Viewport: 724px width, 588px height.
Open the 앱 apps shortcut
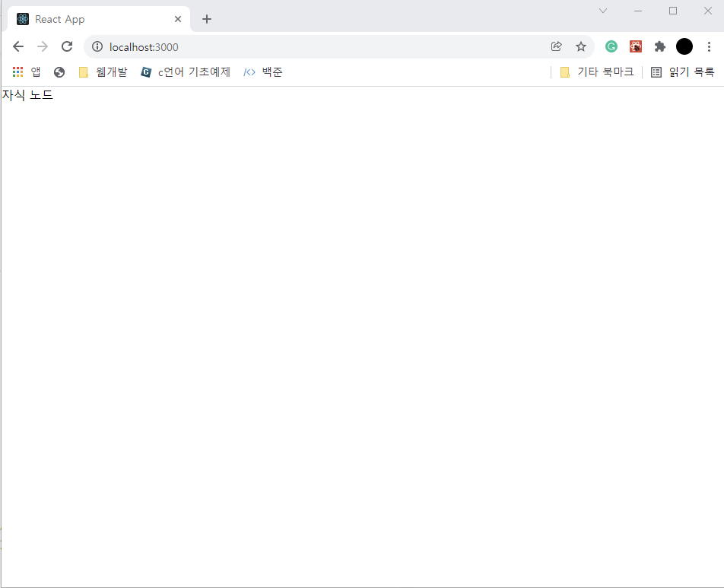27,72
